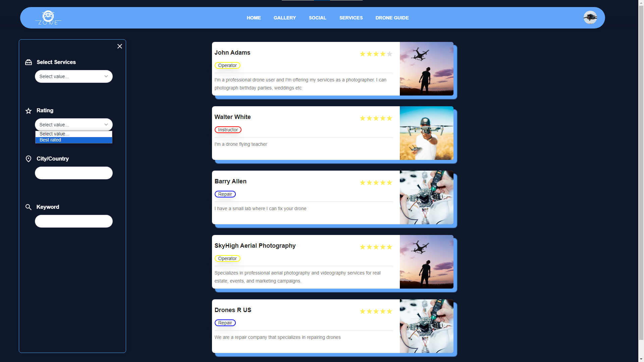
Task: Click the City/Country location pin icon
Action: [29, 159]
